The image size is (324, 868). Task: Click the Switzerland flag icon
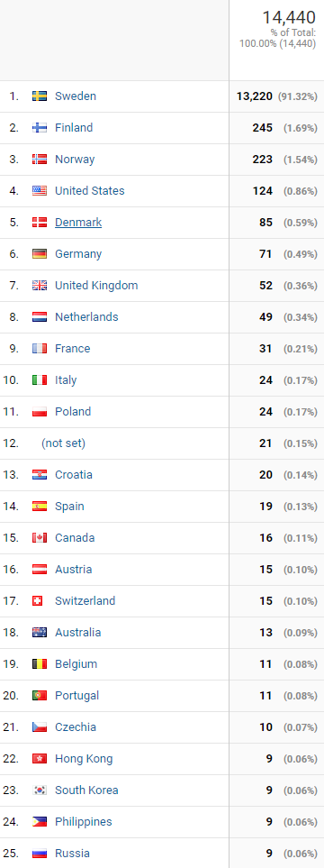[x=38, y=601]
